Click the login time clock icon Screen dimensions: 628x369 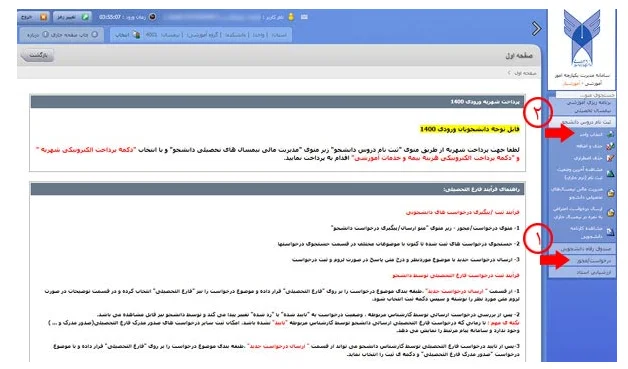153,17
